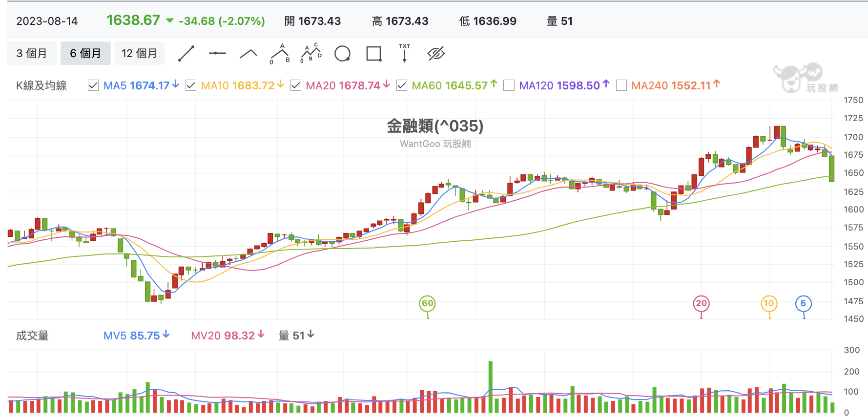
Task: Select the circle drawing tool
Action: coord(343,53)
